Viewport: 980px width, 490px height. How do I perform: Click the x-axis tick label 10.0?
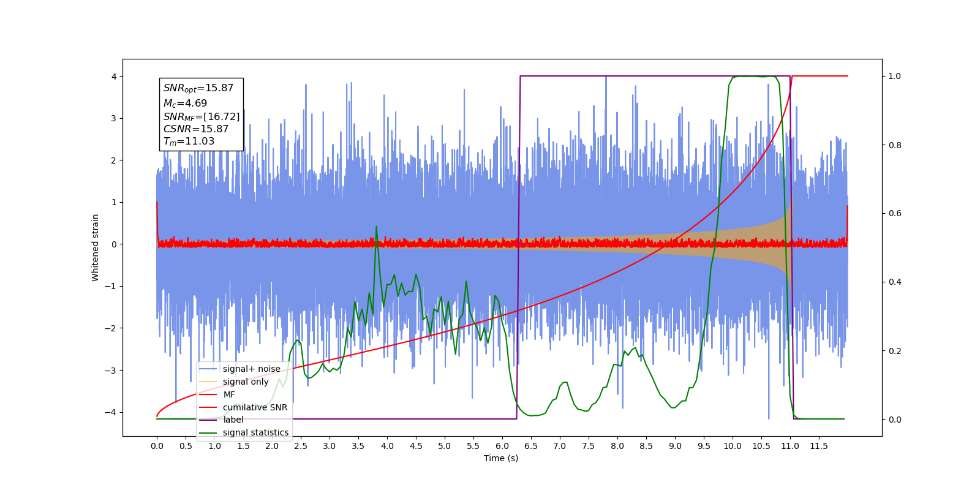pos(733,446)
